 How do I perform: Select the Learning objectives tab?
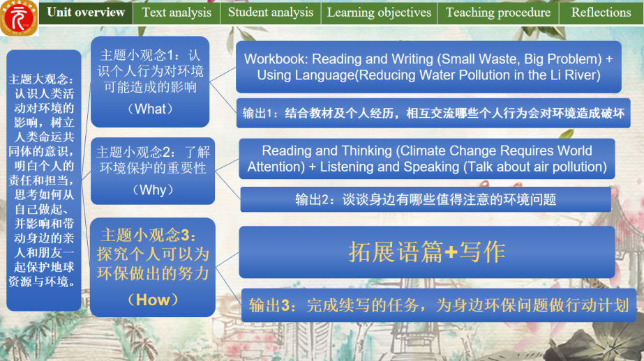[379, 13]
